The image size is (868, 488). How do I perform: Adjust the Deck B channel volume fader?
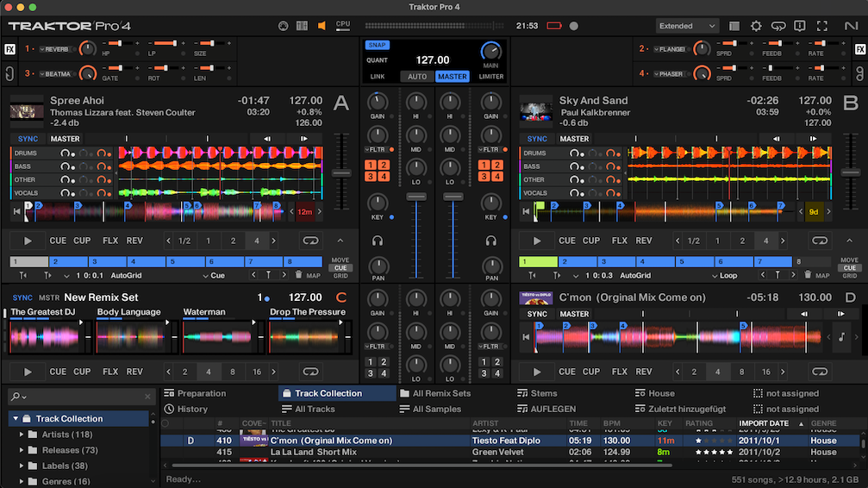[x=453, y=197]
